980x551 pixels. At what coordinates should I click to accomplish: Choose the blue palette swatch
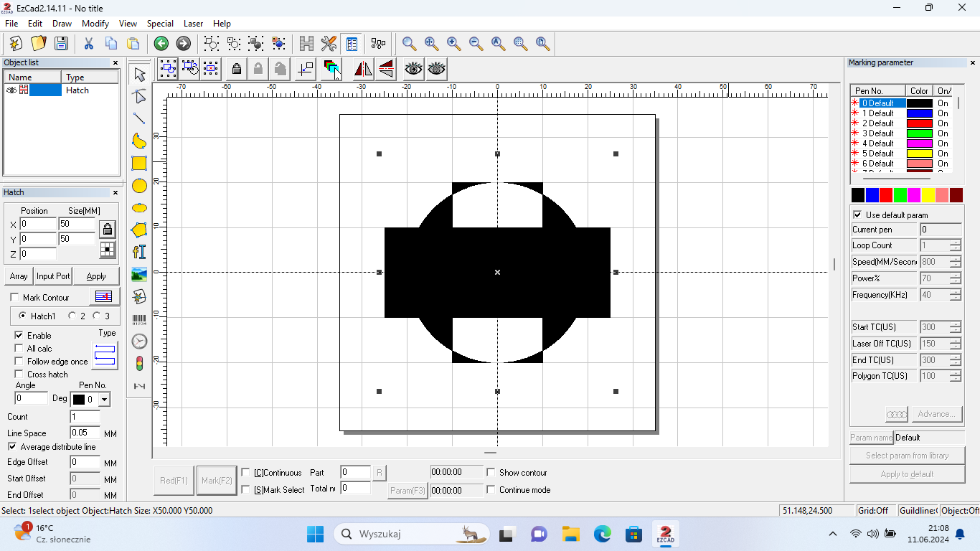[872, 195]
